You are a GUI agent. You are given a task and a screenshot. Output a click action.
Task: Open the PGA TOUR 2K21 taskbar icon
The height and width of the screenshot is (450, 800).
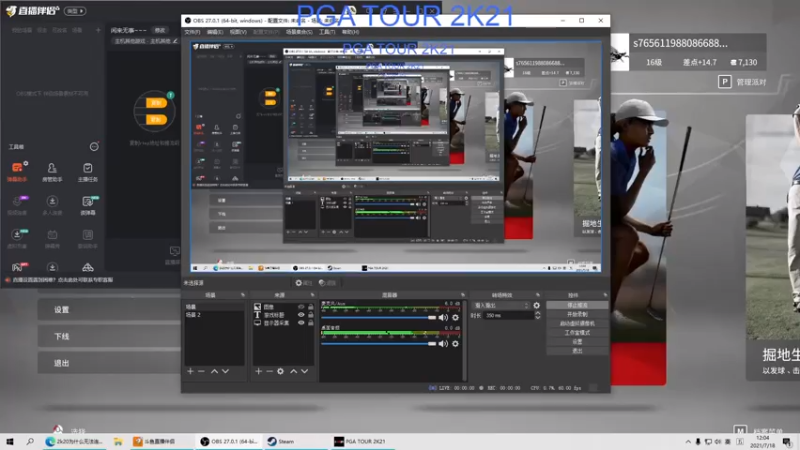[x=361, y=441]
